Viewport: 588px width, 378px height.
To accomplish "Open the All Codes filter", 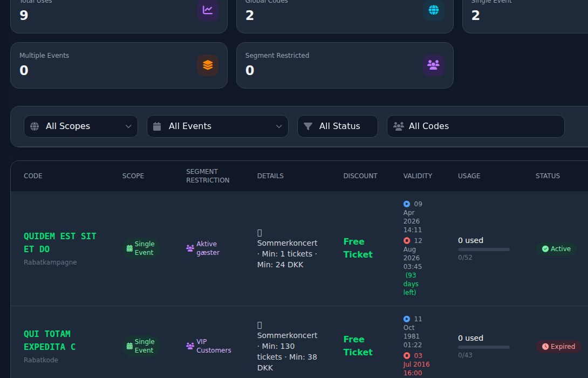I will coord(475,126).
